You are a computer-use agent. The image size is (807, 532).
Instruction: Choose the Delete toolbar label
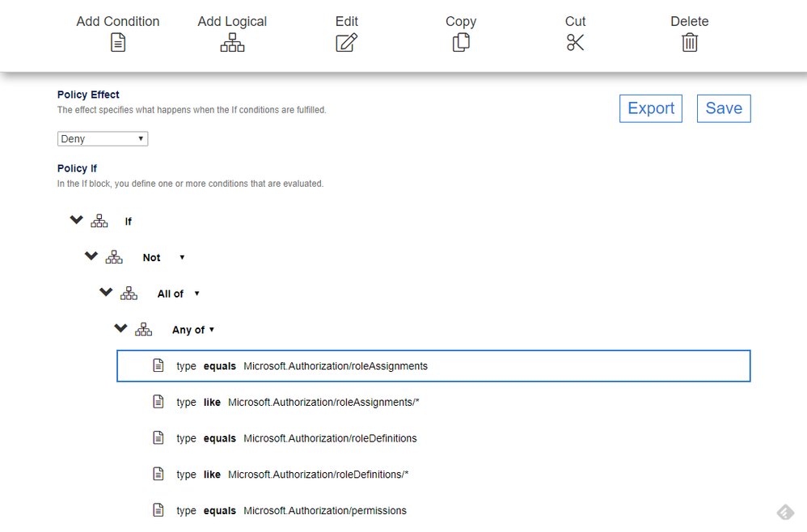click(690, 21)
